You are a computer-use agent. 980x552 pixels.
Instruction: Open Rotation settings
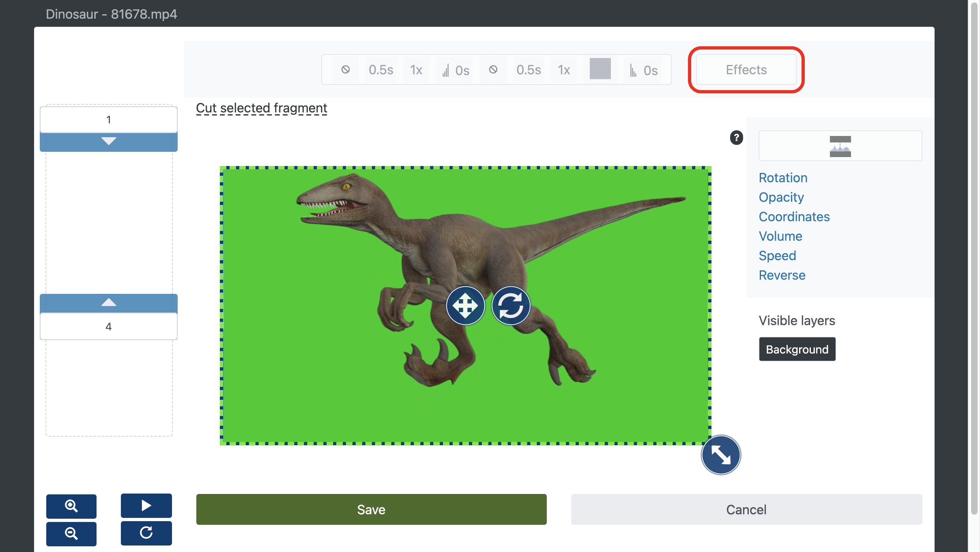783,178
